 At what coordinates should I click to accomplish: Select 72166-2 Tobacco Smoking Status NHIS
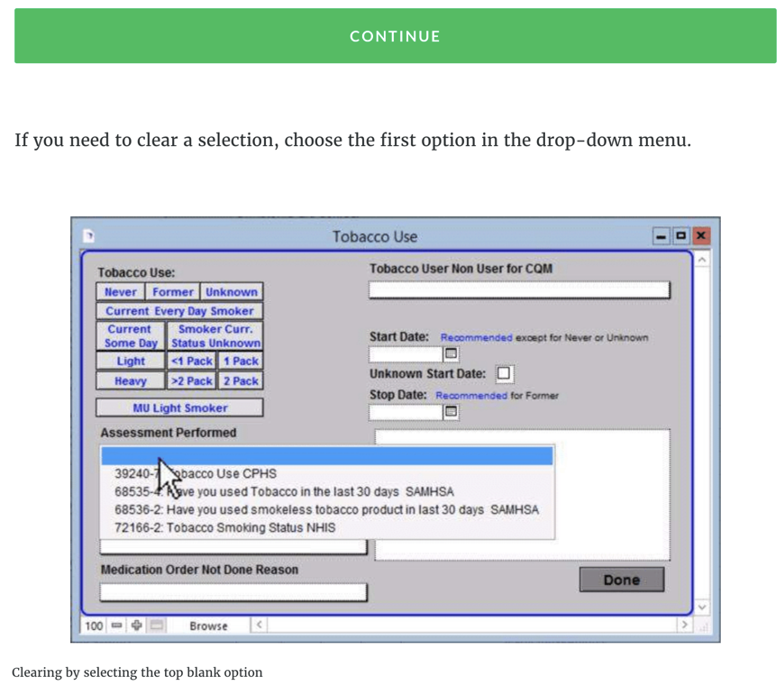click(x=224, y=527)
